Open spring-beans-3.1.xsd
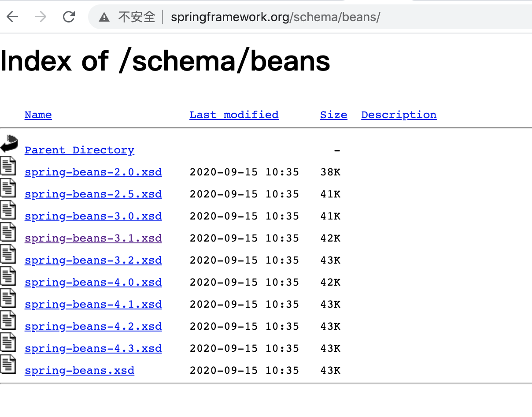The image size is (532, 417). click(93, 238)
